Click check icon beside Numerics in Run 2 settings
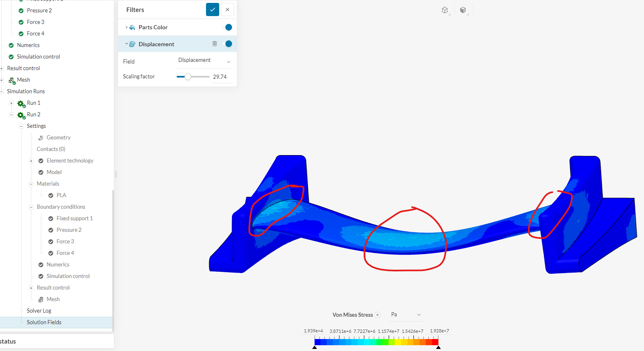Viewport: 644px width, 351px height. point(41,265)
